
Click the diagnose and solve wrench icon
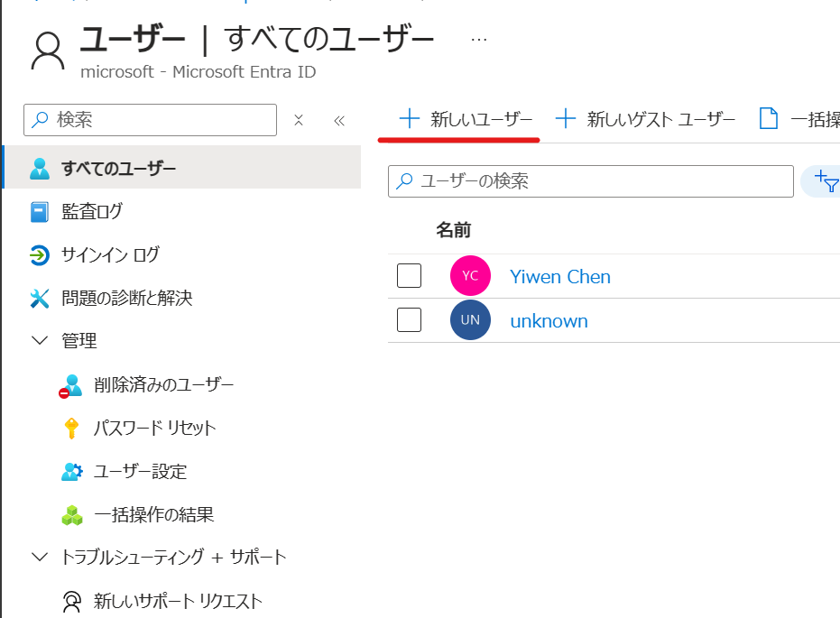[x=39, y=299]
